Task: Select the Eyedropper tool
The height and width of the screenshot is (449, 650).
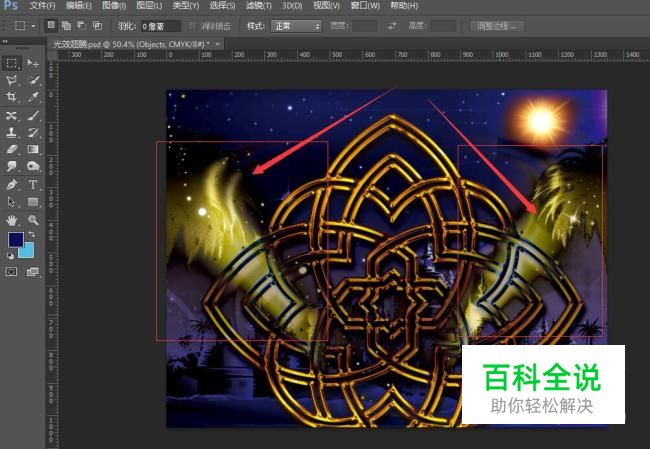Action: click(33, 97)
